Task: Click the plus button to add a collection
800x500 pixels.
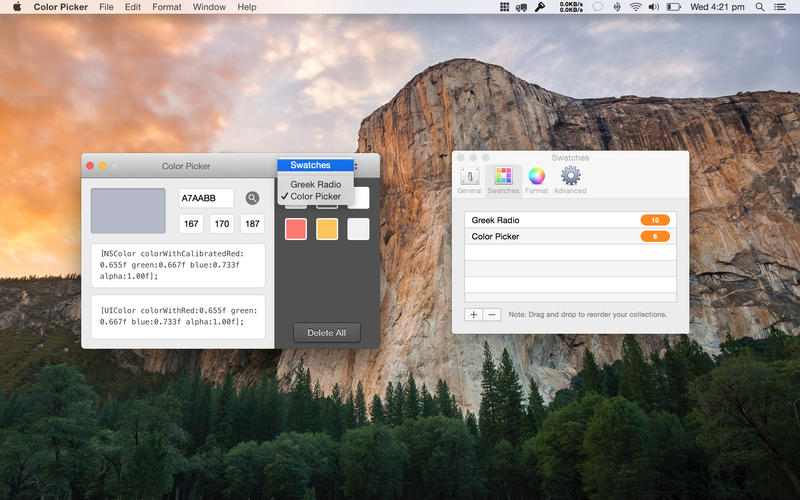Action: click(x=474, y=314)
